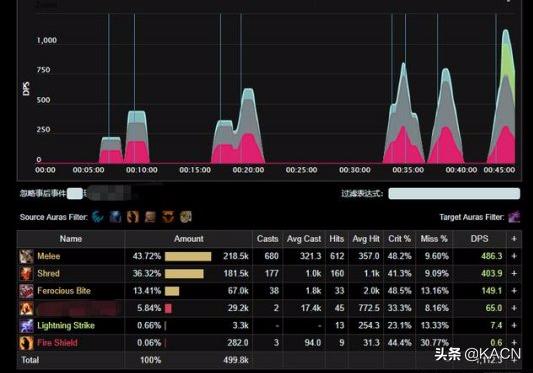
Task: Sort table by DPS column header
Action: tap(479, 239)
